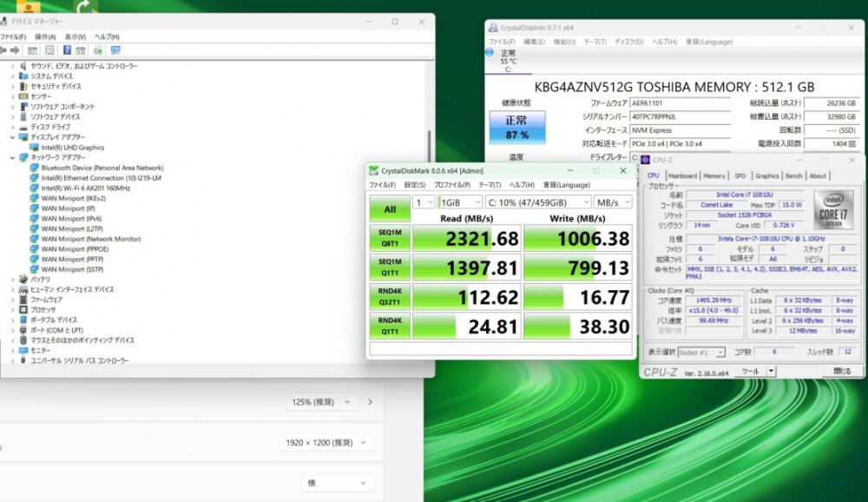Expand the ファームウェア tree node
Screen dimensions: 868x502
point(13,300)
